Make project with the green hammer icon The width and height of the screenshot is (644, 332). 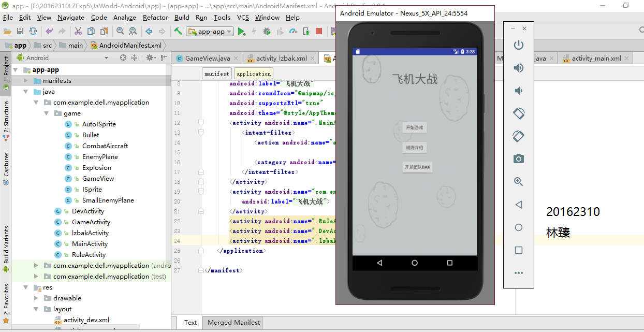pyautogui.click(x=178, y=31)
